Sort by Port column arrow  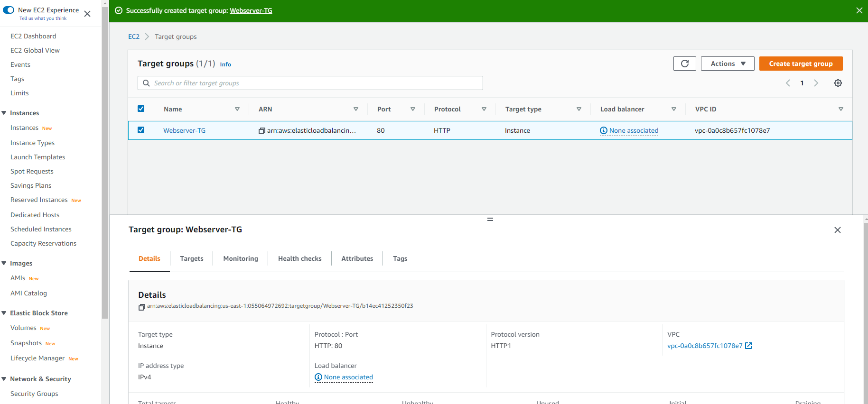click(413, 109)
